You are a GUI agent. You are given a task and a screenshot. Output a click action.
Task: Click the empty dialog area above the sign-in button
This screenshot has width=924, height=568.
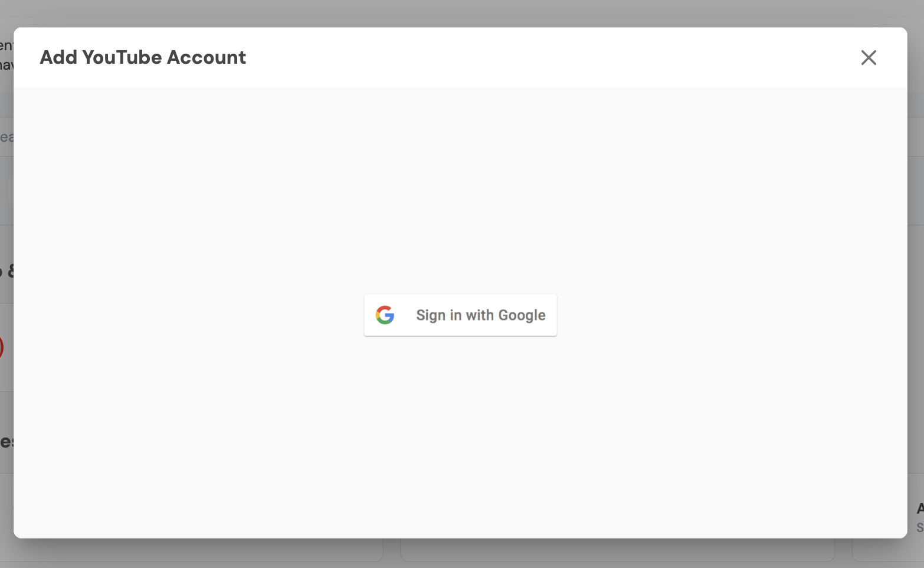tap(460, 189)
